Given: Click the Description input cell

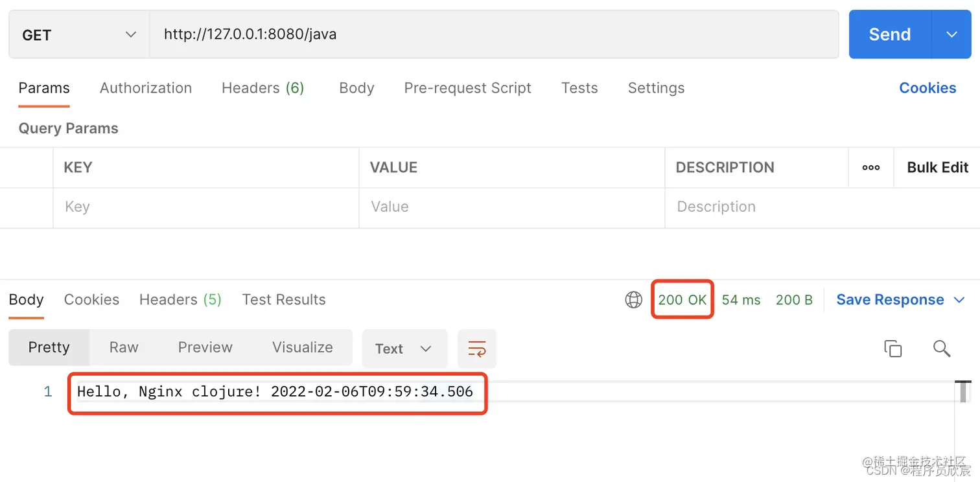Looking at the screenshot, I should [x=822, y=207].
